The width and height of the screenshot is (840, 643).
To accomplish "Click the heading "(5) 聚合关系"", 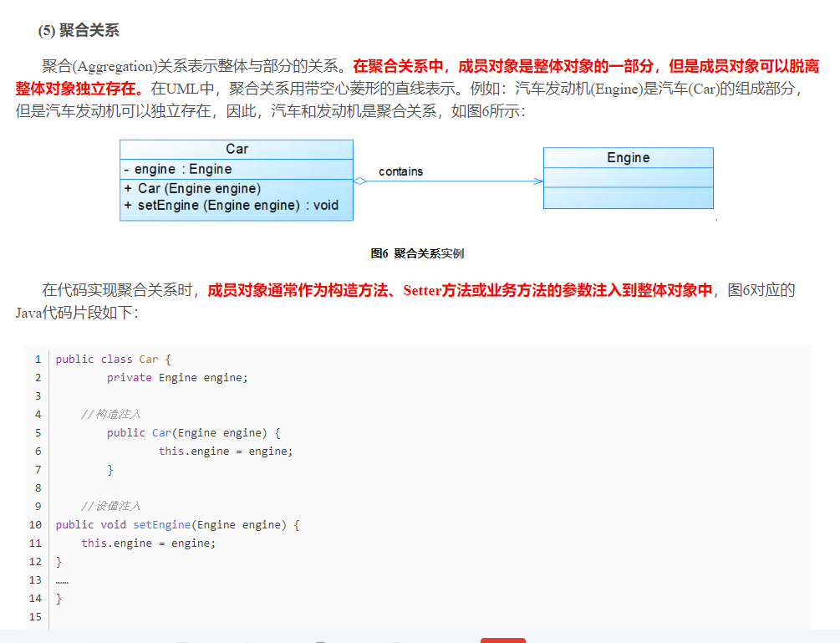I will (79, 31).
